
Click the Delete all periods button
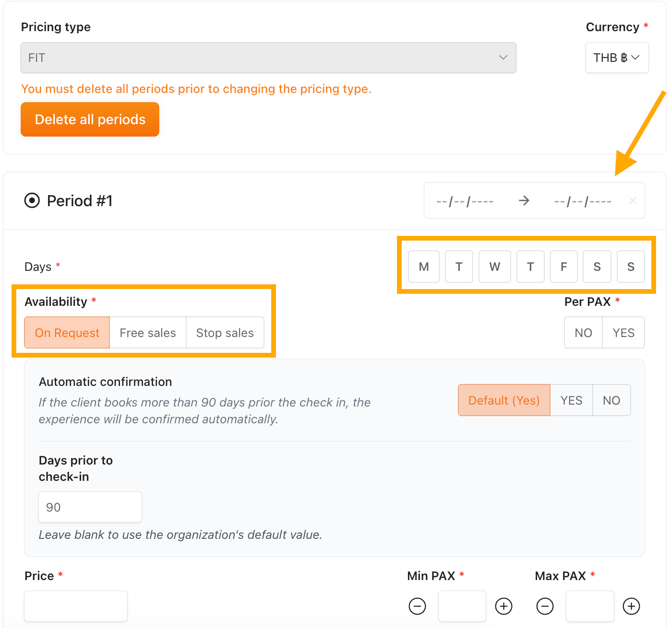(90, 119)
